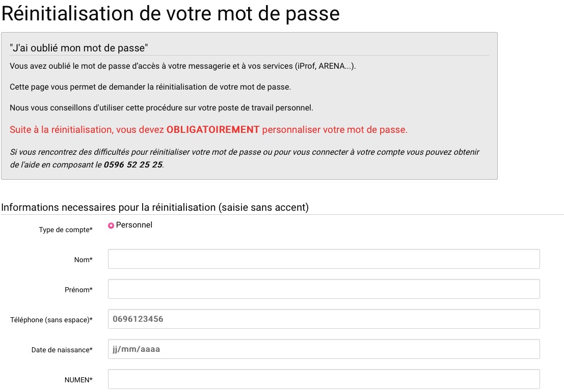The width and height of the screenshot is (564, 392).
Task: Click the Réinitialisation de votre mot de passe heading
Action: [x=171, y=14]
